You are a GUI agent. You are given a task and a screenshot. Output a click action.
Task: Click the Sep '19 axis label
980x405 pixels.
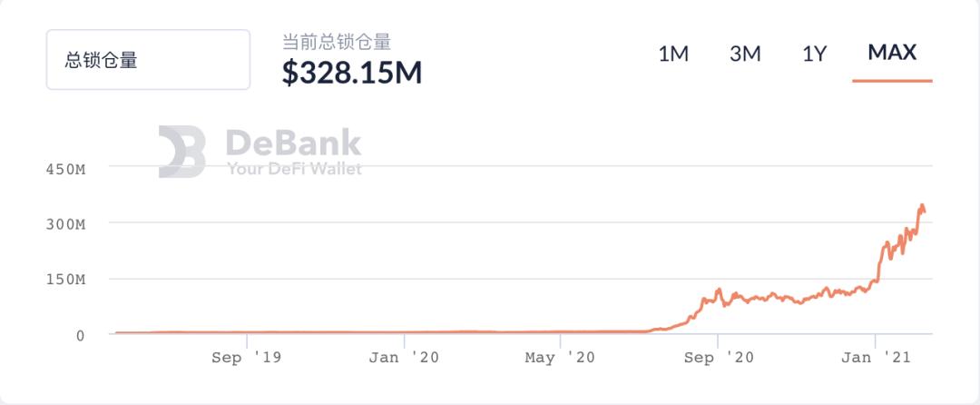tap(246, 358)
